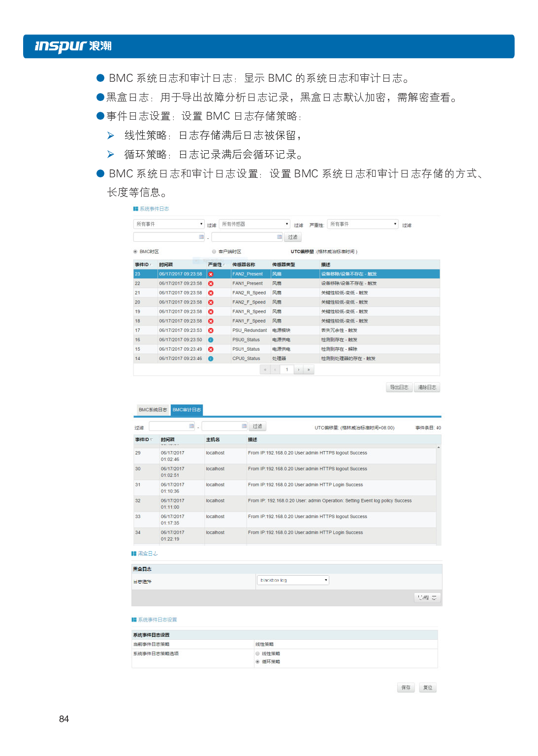Switch to BMC审计日志 tab
The height and width of the screenshot is (756, 538).
click(187, 410)
